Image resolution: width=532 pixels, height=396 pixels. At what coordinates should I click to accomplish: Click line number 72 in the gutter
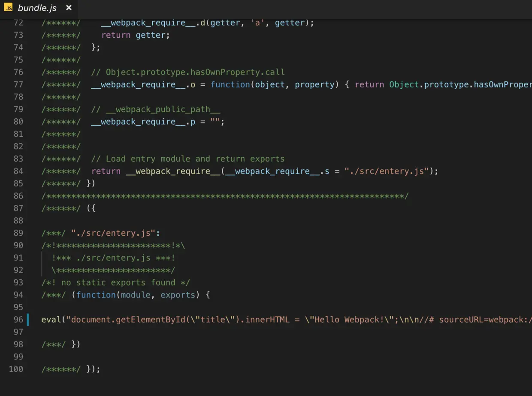18,23
